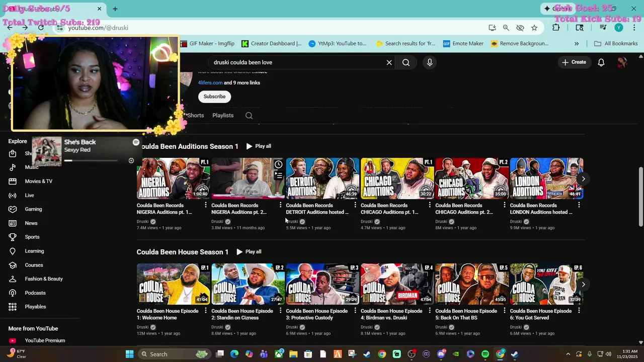644x362 pixels.
Task: Open CHICAGO Auditions pt. 1 thumbnail
Action: [x=397, y=178]
